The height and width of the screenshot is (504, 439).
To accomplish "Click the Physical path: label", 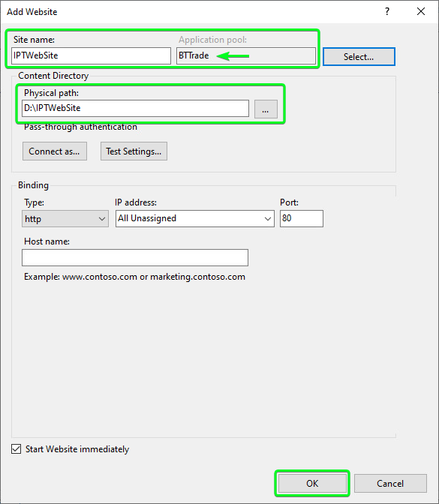I will (52, 93).
